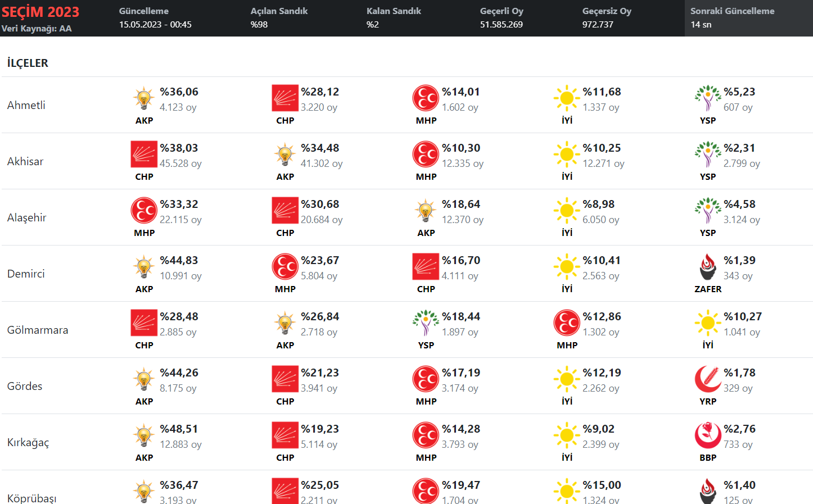Select the Kırkağaç district name
813x504 pixels.
[x=28, y=443]
